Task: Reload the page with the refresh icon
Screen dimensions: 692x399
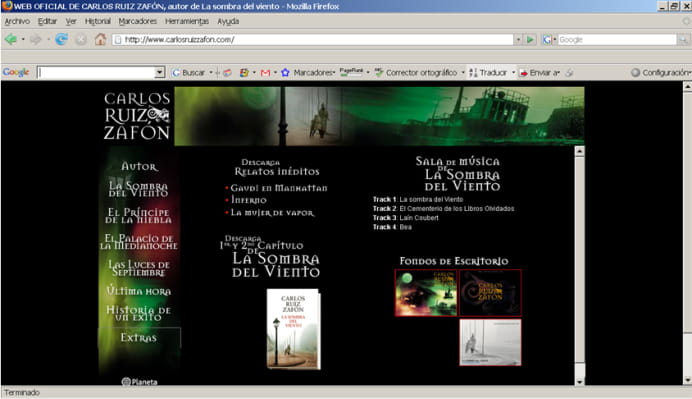Action: [x=61, y=40]
